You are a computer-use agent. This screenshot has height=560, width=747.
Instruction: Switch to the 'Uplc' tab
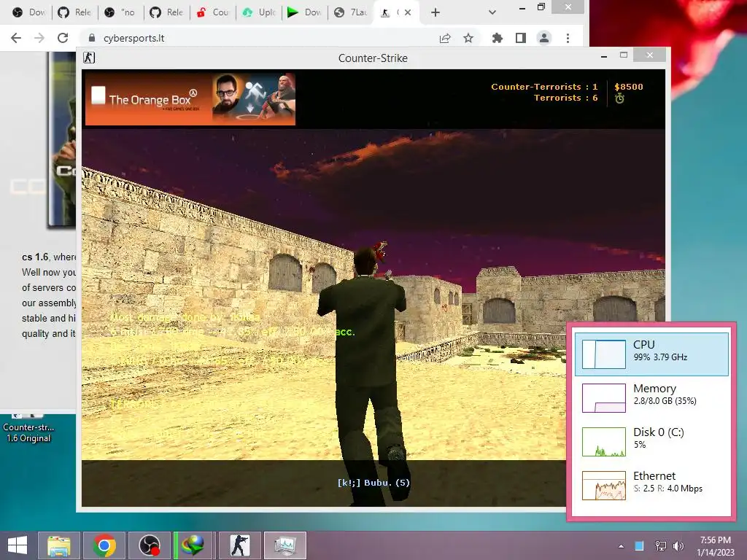tap(259, 12)
